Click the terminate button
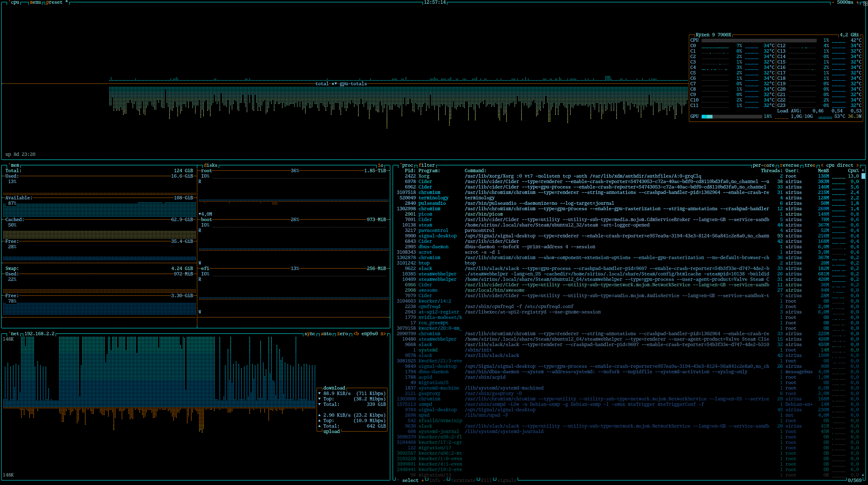The width and height of the screenshot is (868, 485). [463, 480]
